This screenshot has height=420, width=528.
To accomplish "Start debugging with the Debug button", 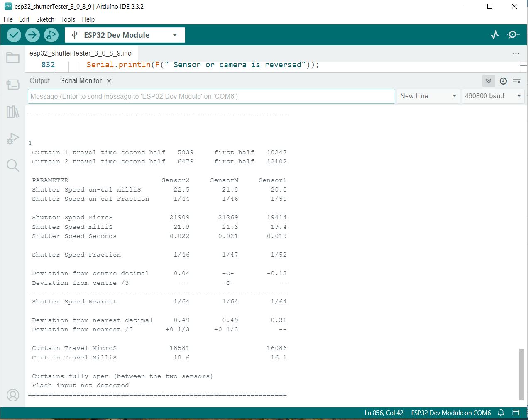I will tap(51, 35).
